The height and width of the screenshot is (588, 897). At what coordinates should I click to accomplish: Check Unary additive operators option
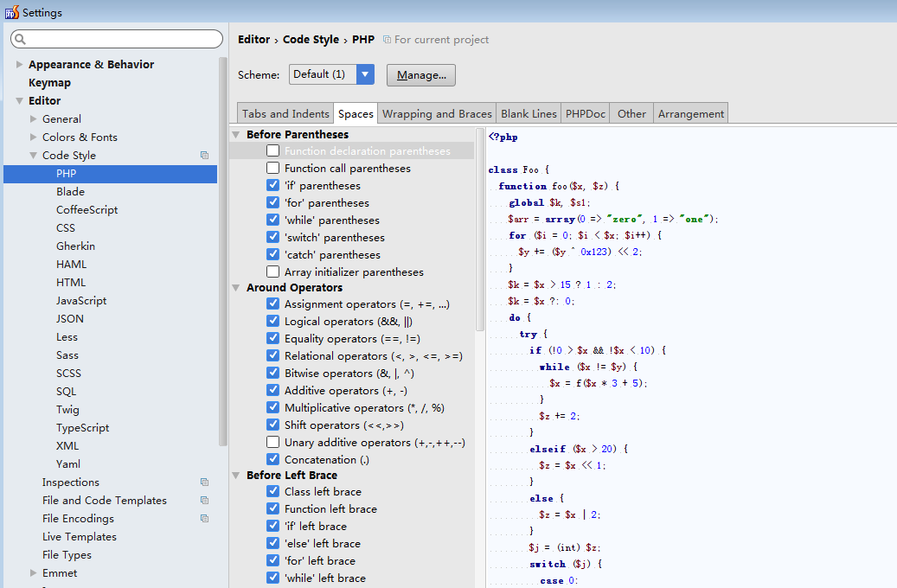(x=273, y=442)
